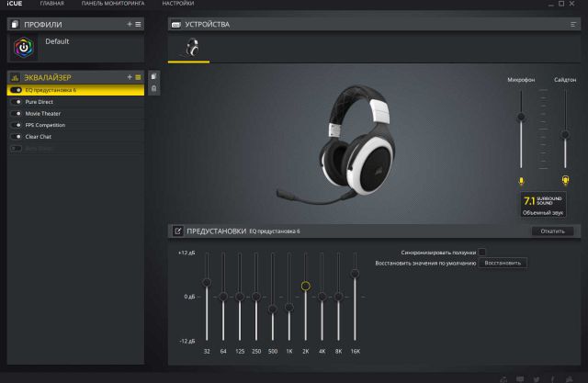This screenshot has height=383, width=588.
Task: Click the add profile plus icon
Action: (x=130, y=23)
